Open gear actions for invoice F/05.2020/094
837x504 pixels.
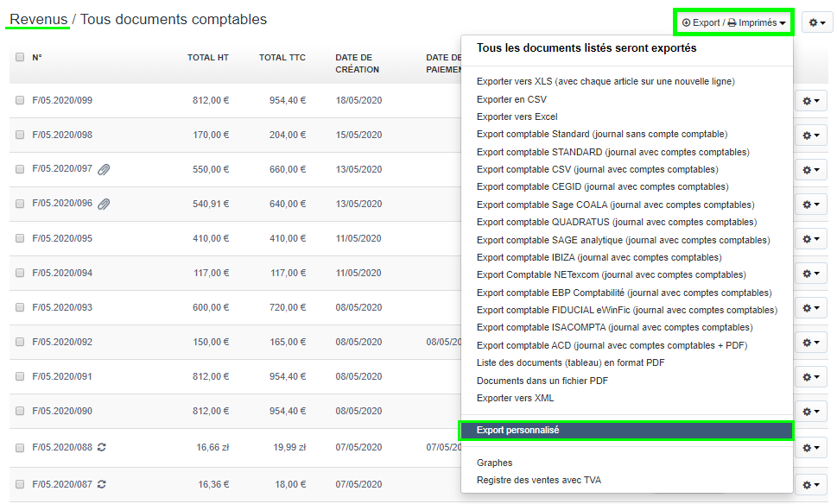point(810,274)
